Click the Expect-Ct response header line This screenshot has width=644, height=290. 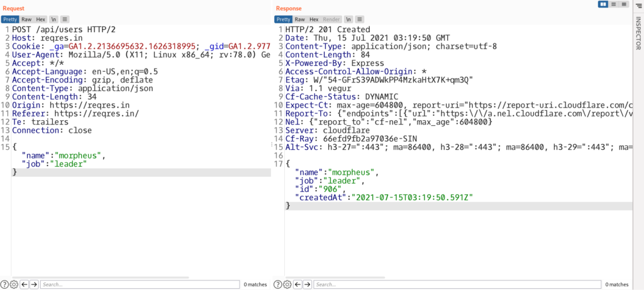click(458, 105)
